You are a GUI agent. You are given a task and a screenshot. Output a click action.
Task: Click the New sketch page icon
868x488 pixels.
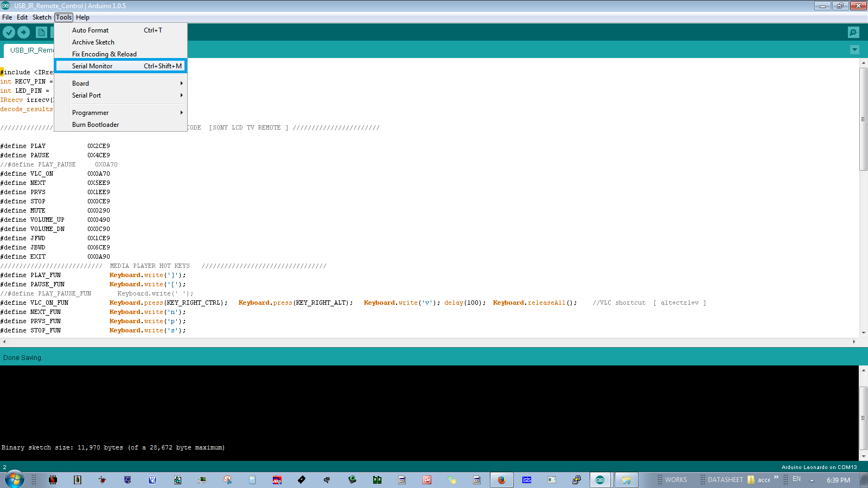41,32
